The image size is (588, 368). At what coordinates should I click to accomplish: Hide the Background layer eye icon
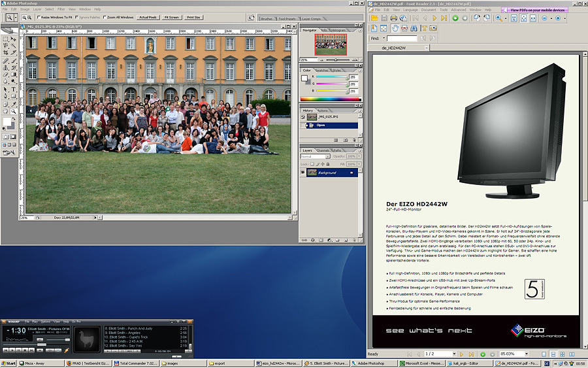(303, 173)
